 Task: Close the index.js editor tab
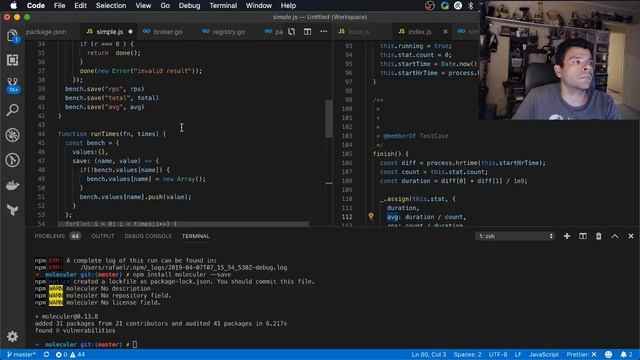tap(445, 31)
